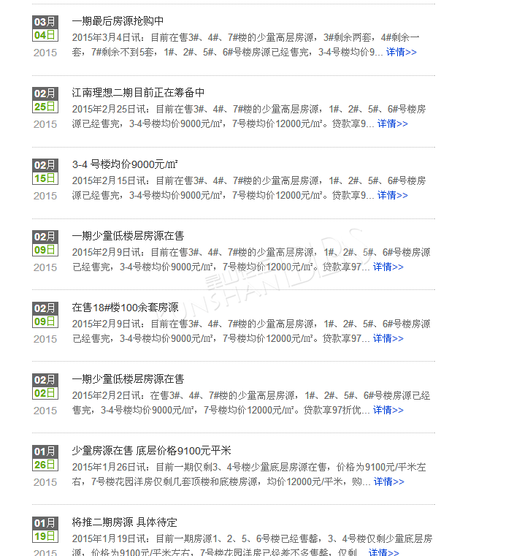Open headline 江南理想二期目前正在筹备中
This screenshot has width=525, height=556.
point(138,93)
